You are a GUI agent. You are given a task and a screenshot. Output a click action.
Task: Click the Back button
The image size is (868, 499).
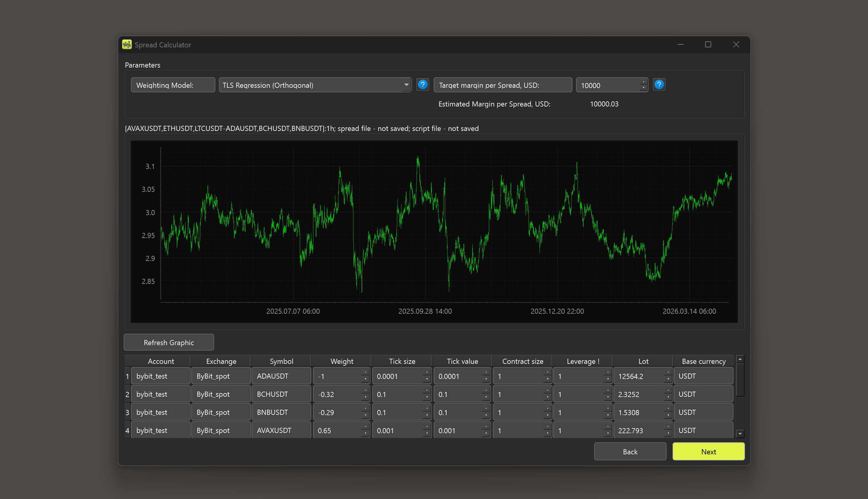[630, 451]
